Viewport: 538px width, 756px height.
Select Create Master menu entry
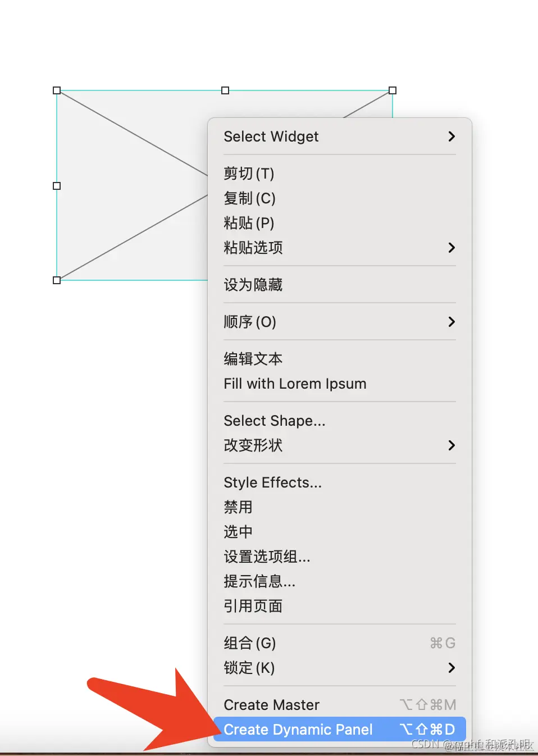click(339, 705)
